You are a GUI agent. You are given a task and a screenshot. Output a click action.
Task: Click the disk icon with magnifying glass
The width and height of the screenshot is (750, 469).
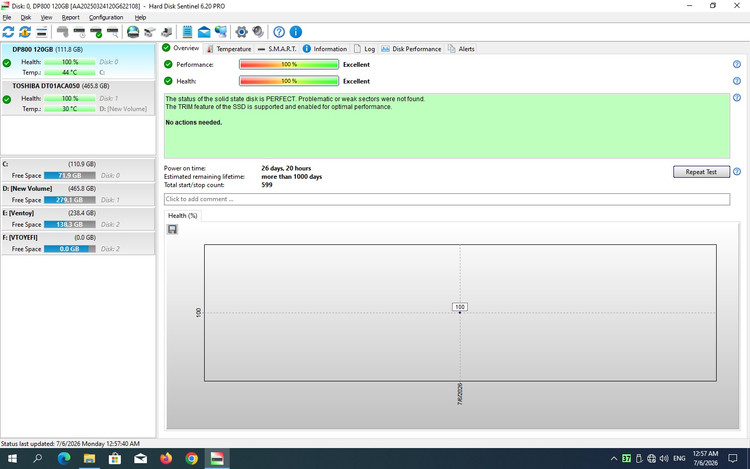coord(113,32)
